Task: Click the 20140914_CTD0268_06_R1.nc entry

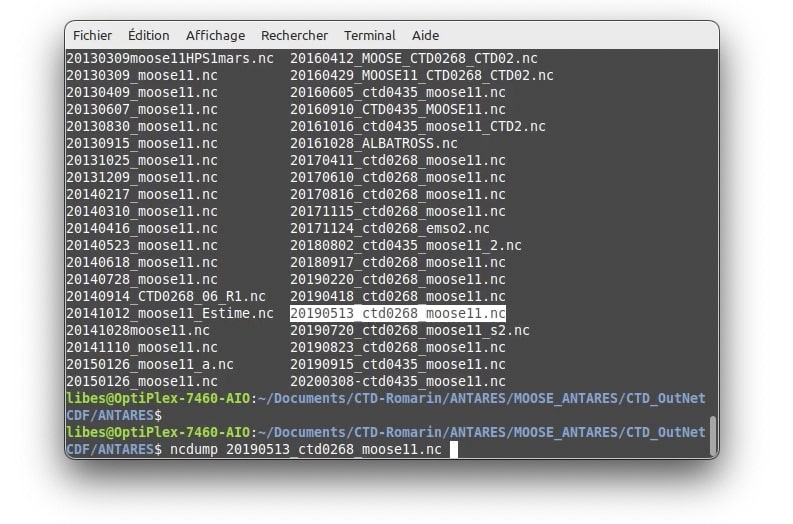Action: tap(166, 296)
